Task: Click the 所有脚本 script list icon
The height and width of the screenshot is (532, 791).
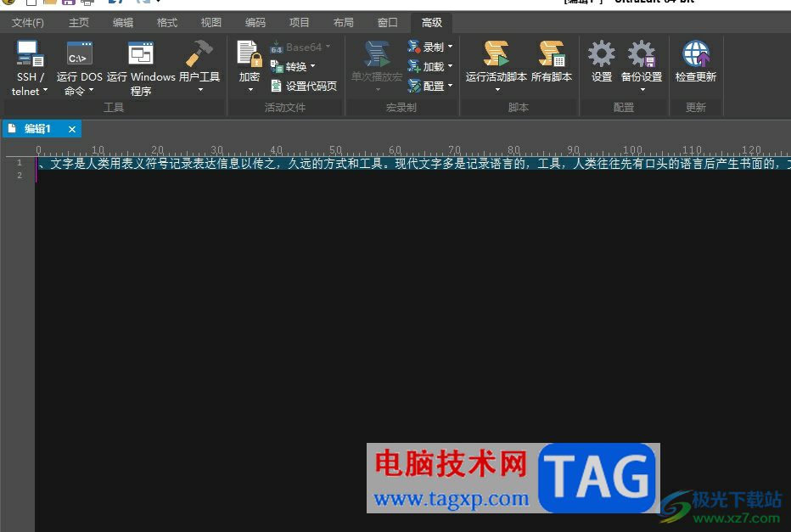Action: [x=552, y=53]
